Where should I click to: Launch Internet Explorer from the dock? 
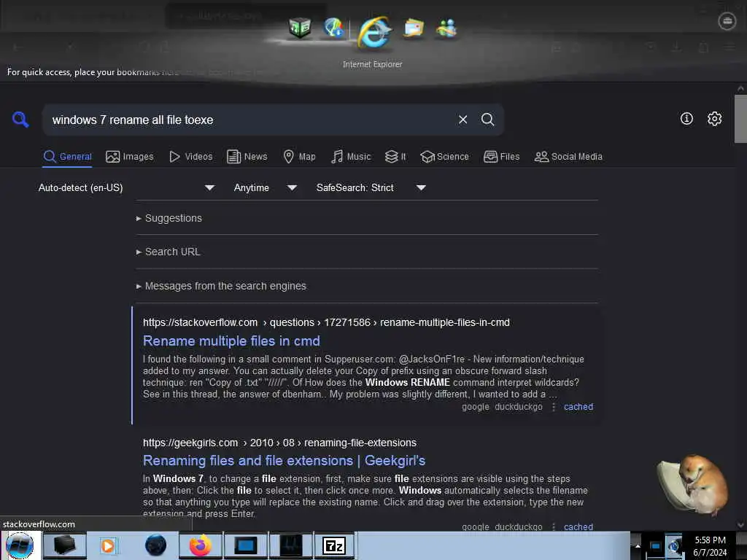click(374, 33)
